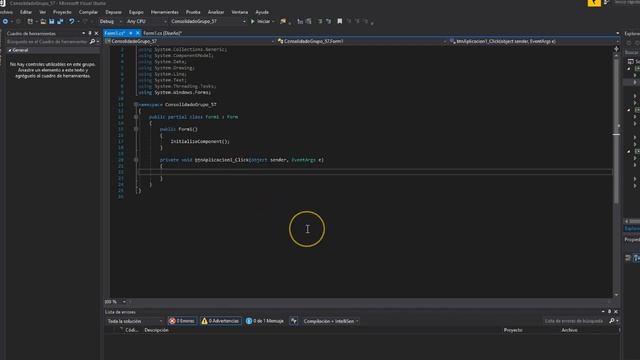
Task: Collapse the General toolbox group
Action: click(x=10, y=50)
